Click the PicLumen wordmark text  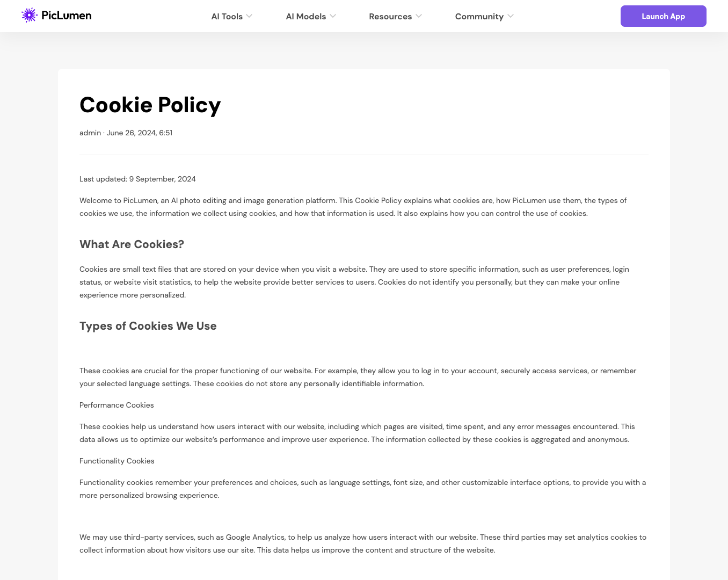67,16
